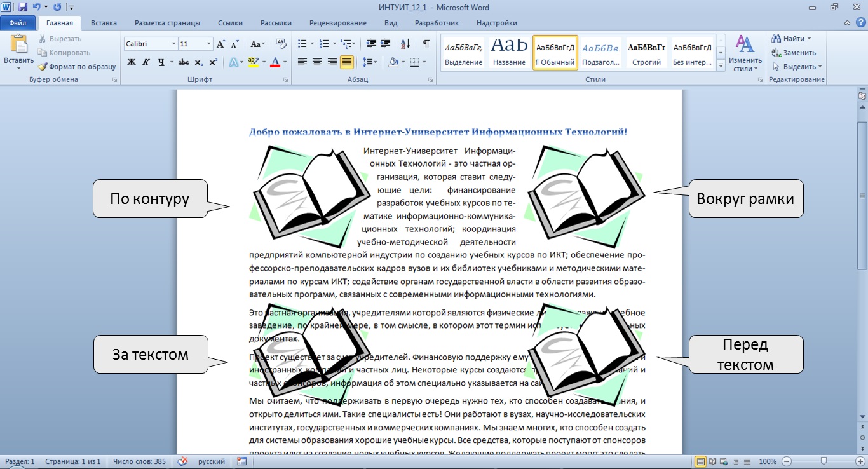
Task: Increase paragraph indent
Action: pyautogui.click(x=386, y=44)
